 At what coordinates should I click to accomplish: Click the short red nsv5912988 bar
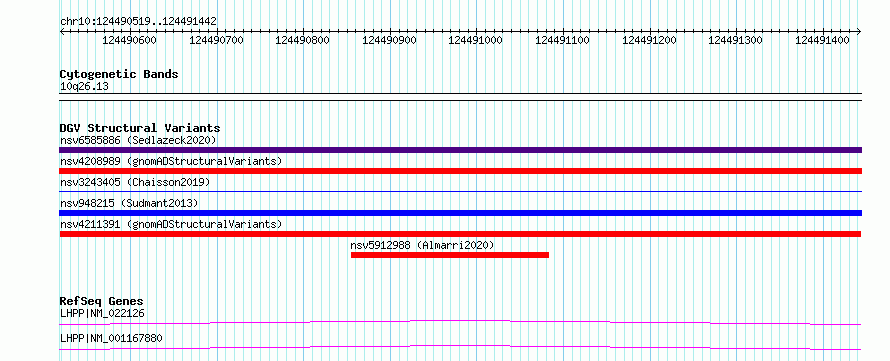(450, 255)
